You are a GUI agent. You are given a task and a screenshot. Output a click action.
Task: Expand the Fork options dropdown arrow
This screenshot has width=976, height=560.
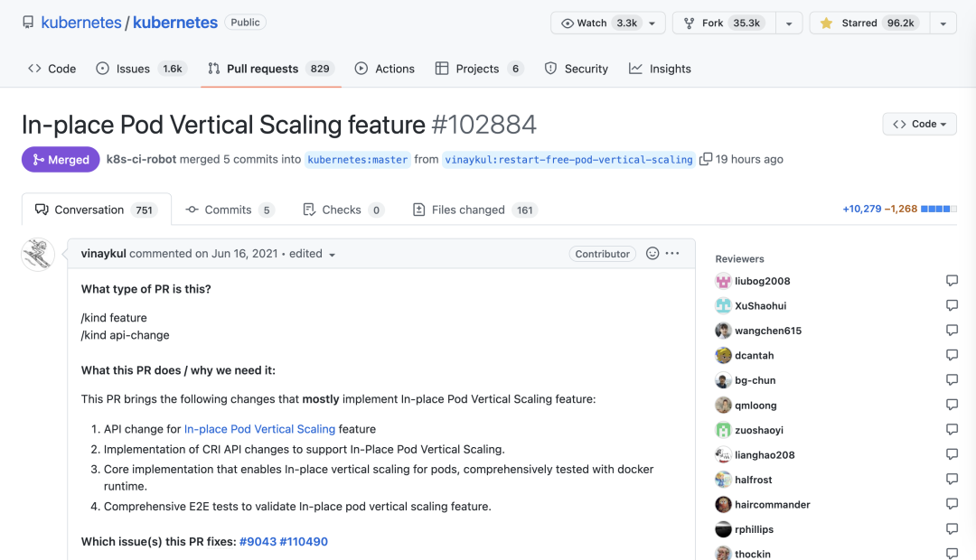click(789, 23)
